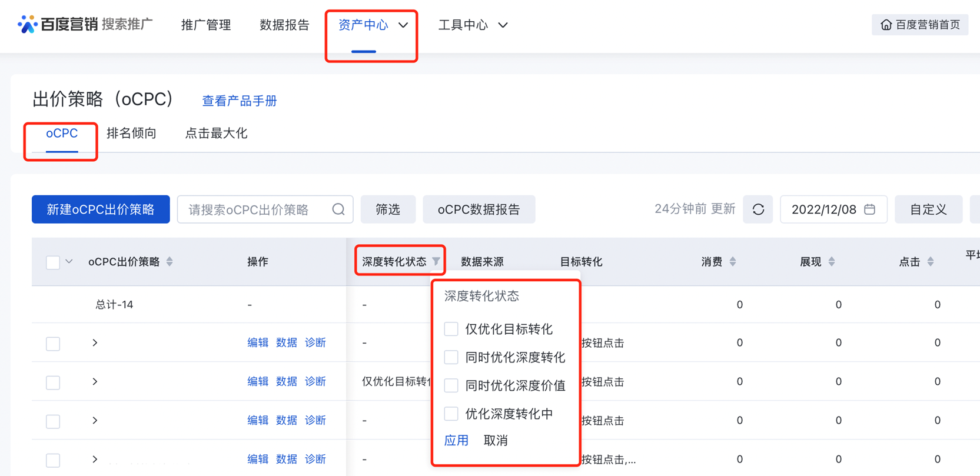
Task: Sort the 点击 column
Action: pos(931,262)
